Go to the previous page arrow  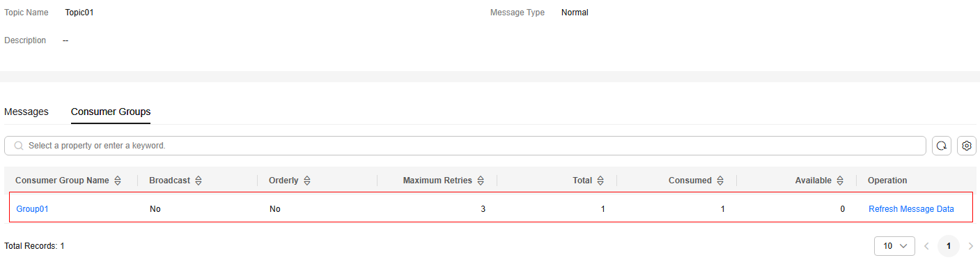926,246
